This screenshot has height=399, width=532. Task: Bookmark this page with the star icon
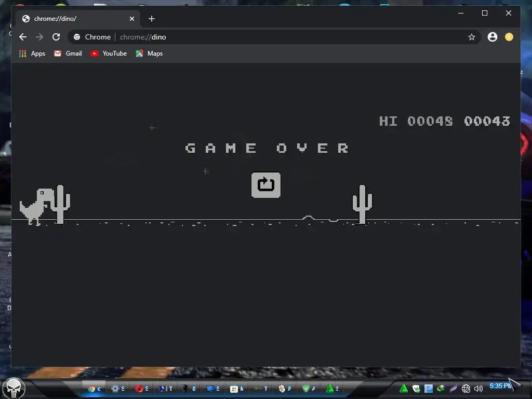[471, 37]
